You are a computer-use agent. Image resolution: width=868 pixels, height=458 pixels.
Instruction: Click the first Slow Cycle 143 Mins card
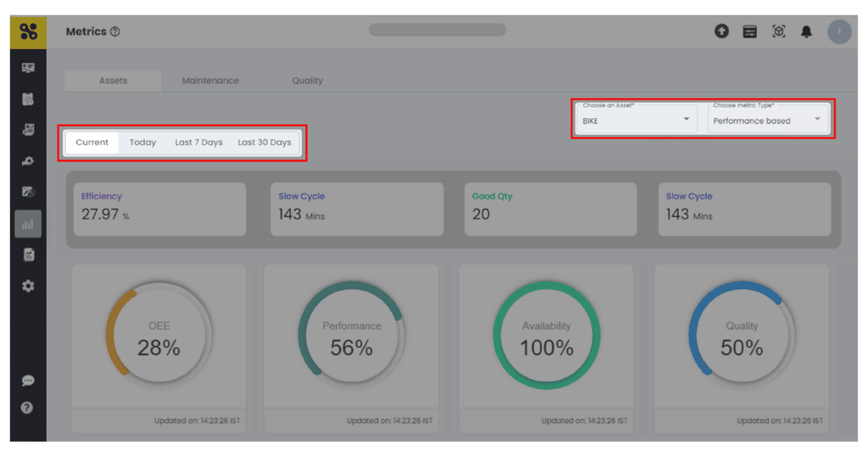point(357,209)
